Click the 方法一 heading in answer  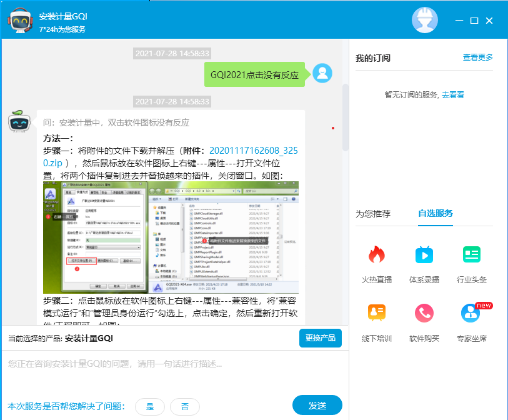coord(59,138)
